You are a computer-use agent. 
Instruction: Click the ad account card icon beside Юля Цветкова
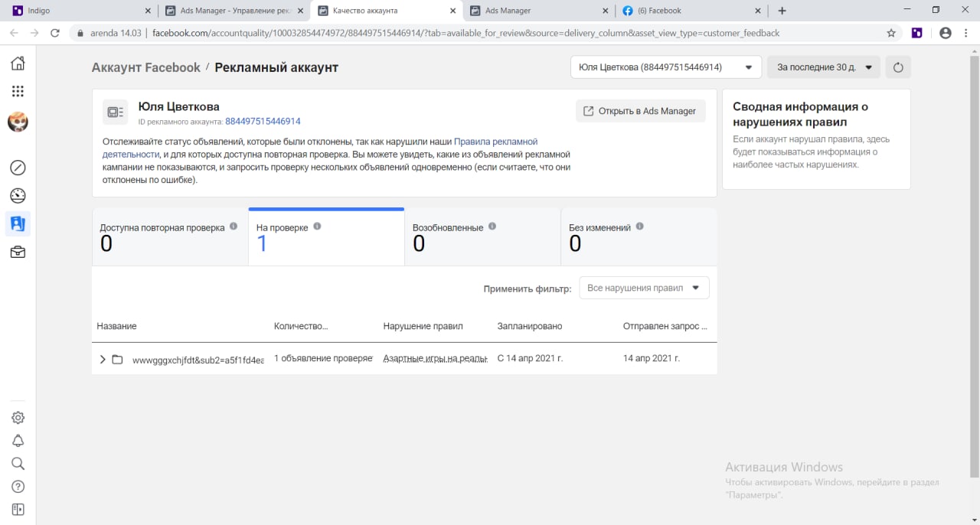tap(116, 112)
